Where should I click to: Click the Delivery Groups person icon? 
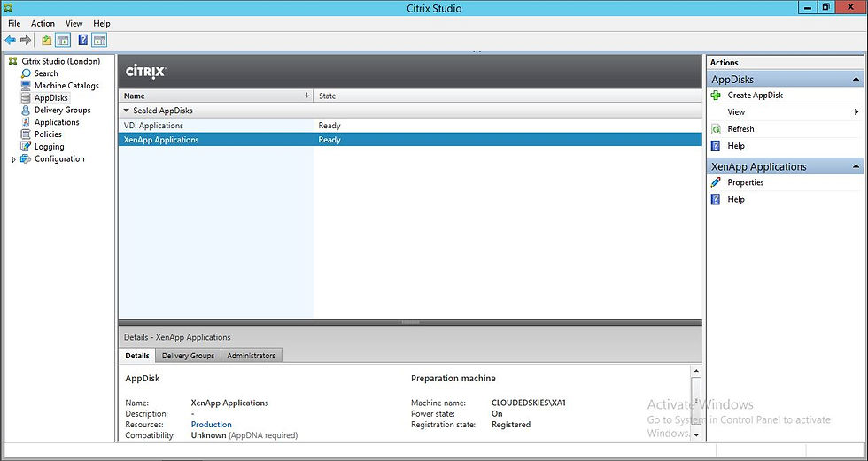[26, 110]
